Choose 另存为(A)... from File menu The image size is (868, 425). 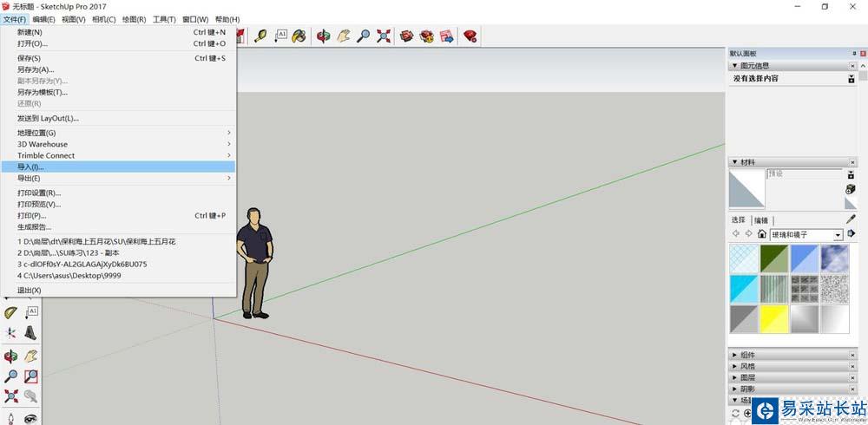coord(118,69)
